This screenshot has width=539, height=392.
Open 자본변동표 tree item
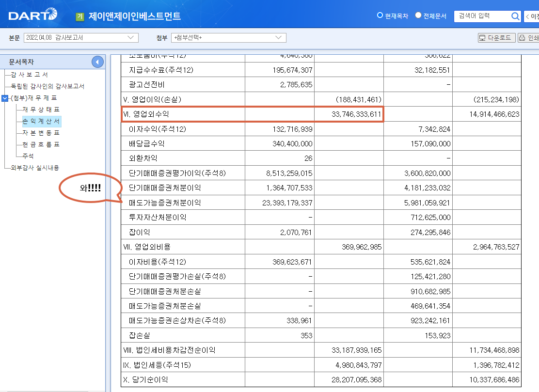tap(41, 133)
